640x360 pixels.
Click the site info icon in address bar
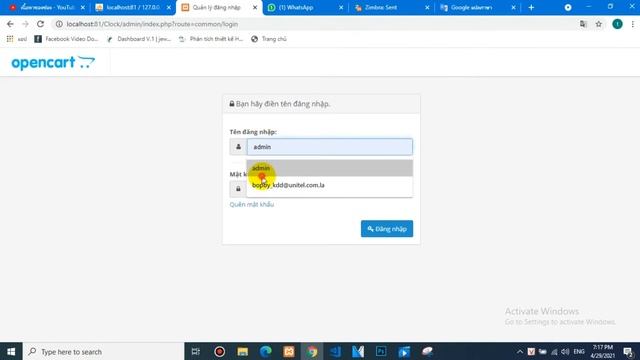(59, 24)
